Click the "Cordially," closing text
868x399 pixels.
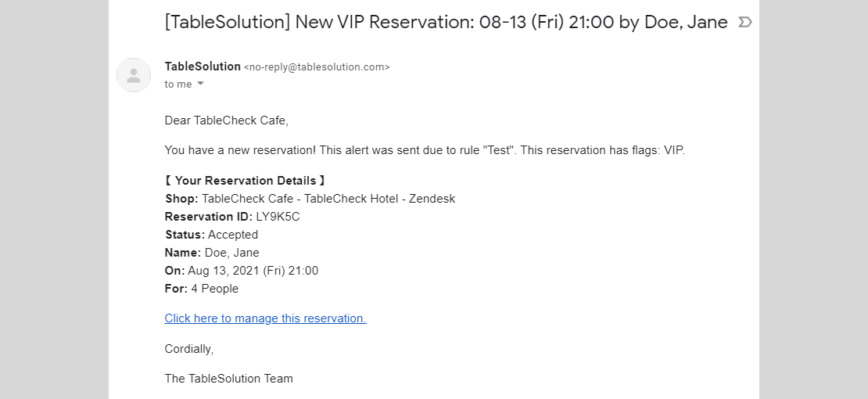pyautogui.click(x=188, y=349)
